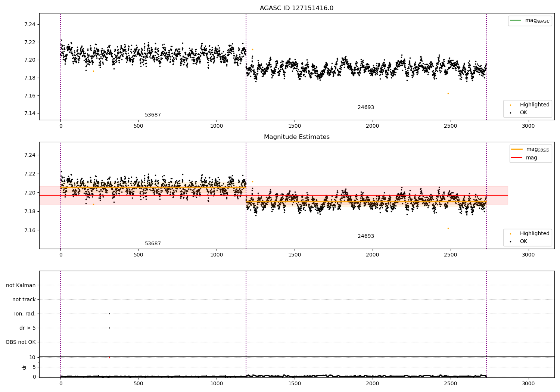The image size is (560, 392).
Task: Click the 7.14 y-tick of the top plot
Action: [x=30, y=113]
